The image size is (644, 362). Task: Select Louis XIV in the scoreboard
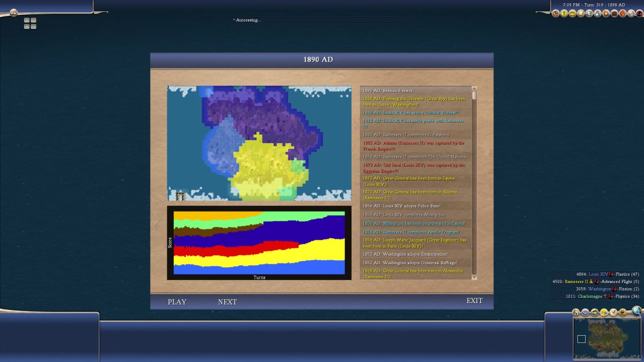pyautogui.click(x=598, y=274)
